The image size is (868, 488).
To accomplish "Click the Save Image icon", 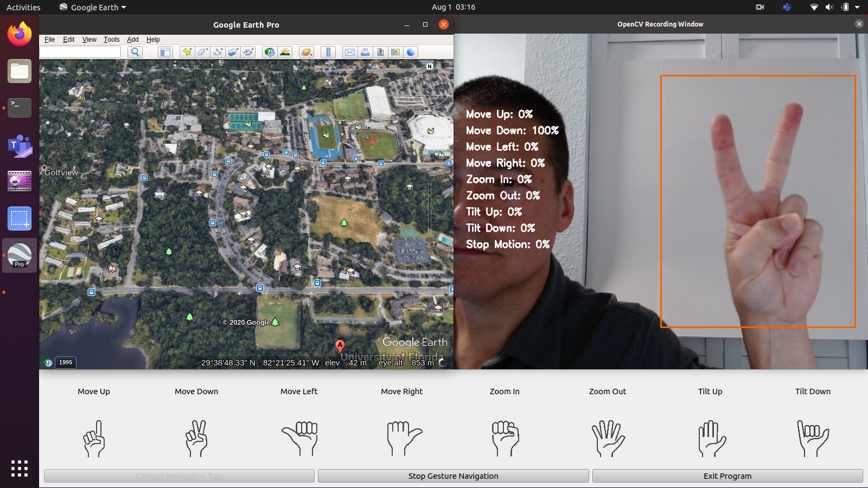I will coord(380,52).
